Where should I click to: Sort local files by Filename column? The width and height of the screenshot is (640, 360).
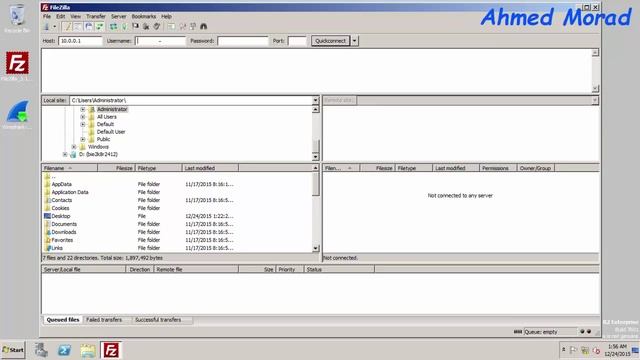point(70,168)
